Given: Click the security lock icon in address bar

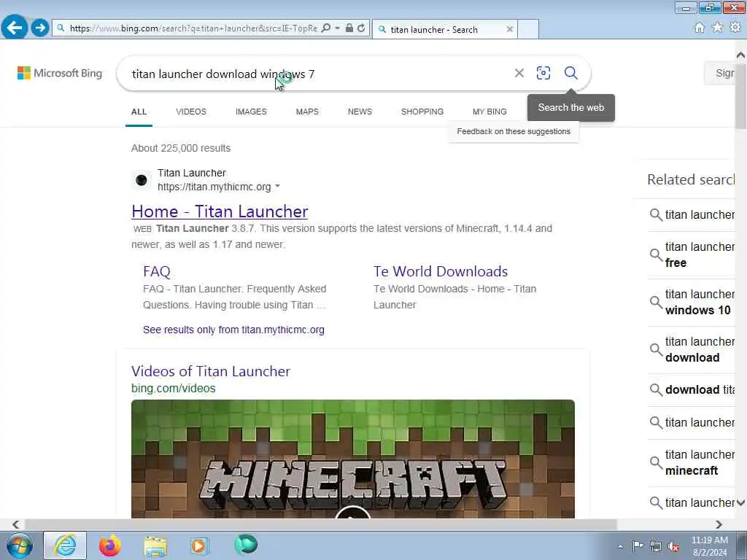Looking at the screenshot, I should click(x=349, y=28).
